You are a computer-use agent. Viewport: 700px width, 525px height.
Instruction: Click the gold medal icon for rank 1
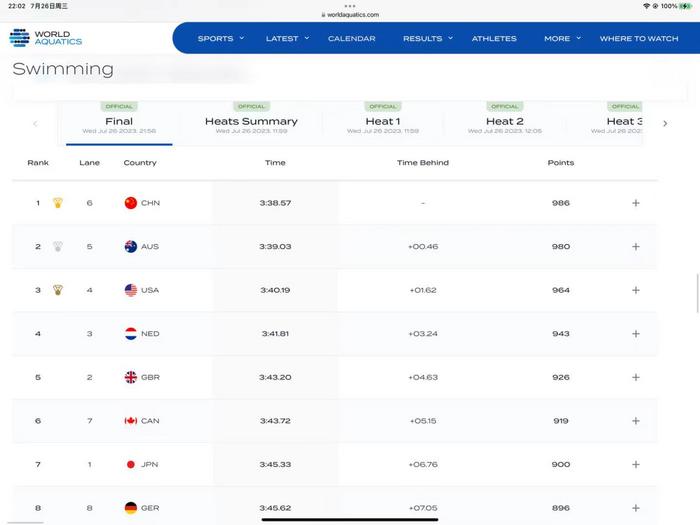click(58, 203)
